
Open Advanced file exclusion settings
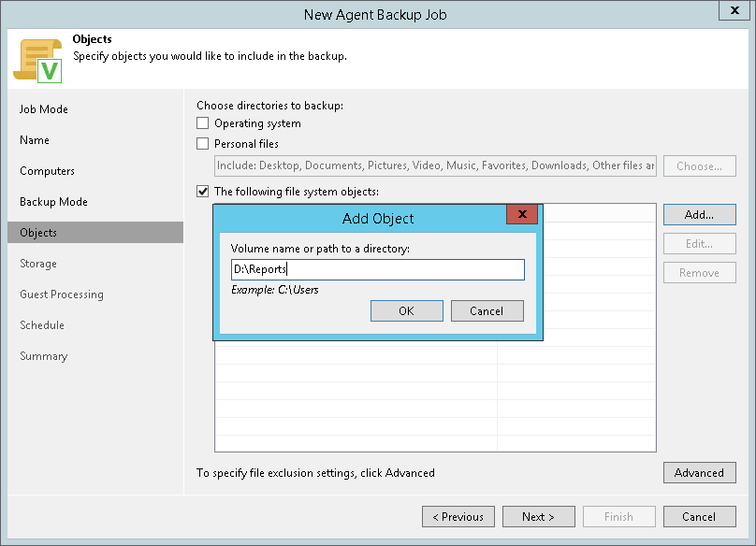pos(699,473)
